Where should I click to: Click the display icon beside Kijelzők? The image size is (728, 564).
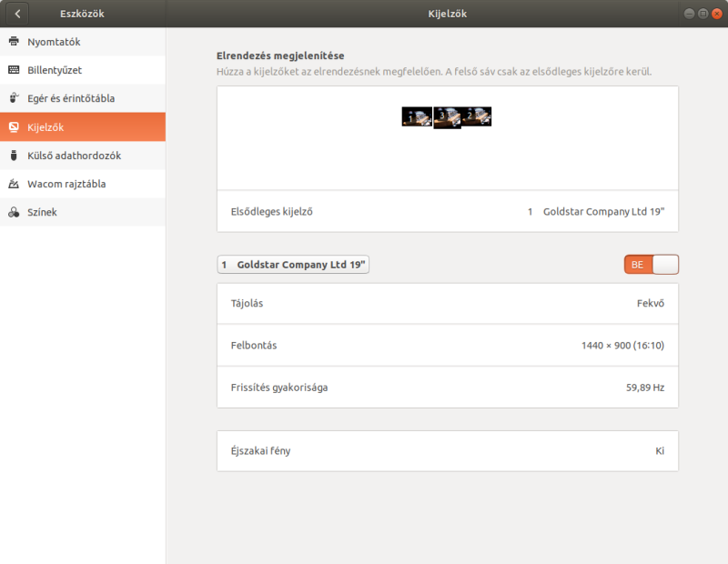(x=14, y=126)
